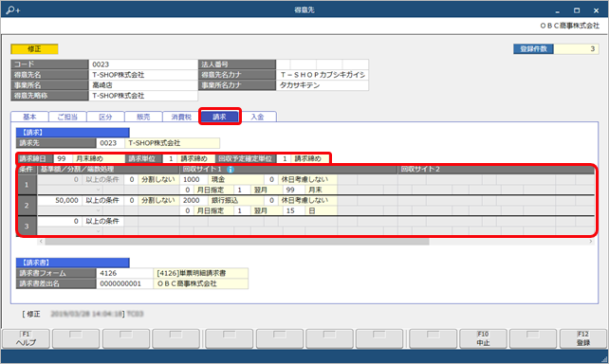This screenshot has height=364, width=609.
Task: Click condition 1 collection code 1000
Action: pos(194,179)
